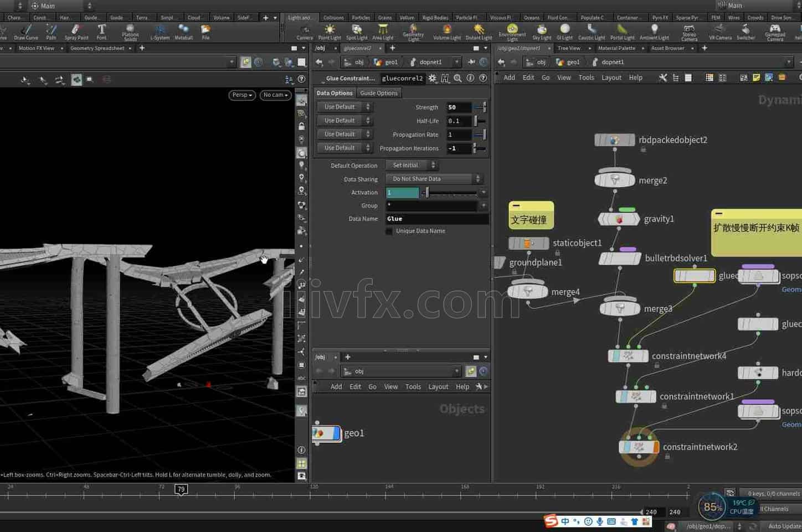This screenshot has height=532, width=802.
Task: Open the parameter gear menu for glueconrel2
Action: (x=433, y=78)
